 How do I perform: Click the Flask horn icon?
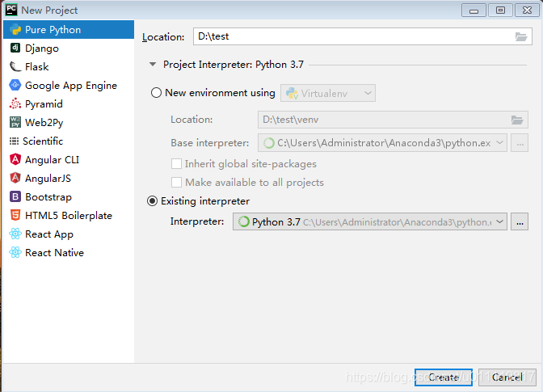15,66
